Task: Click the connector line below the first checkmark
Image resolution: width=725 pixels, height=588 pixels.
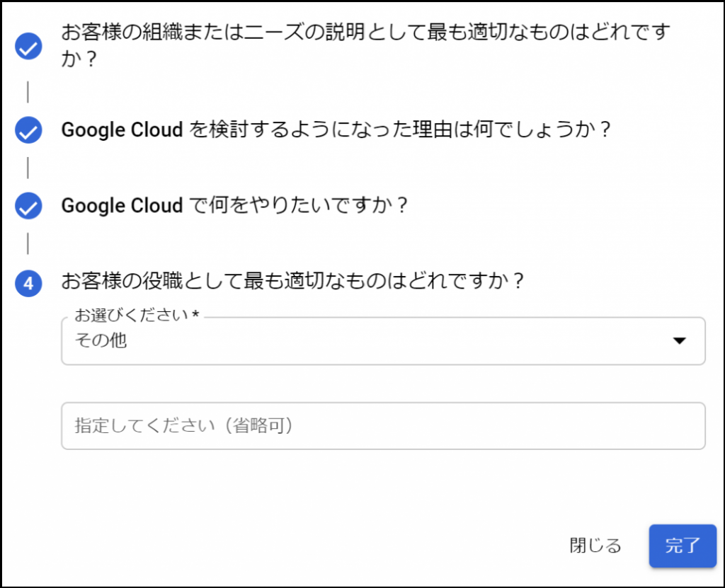Action: (x=28, y=92)
